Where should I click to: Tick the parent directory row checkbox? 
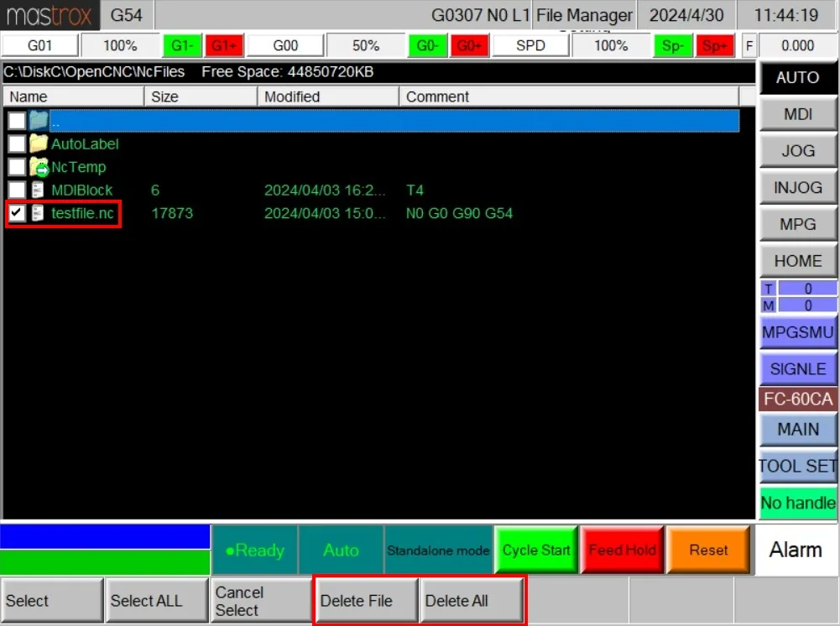click(17, 121)
